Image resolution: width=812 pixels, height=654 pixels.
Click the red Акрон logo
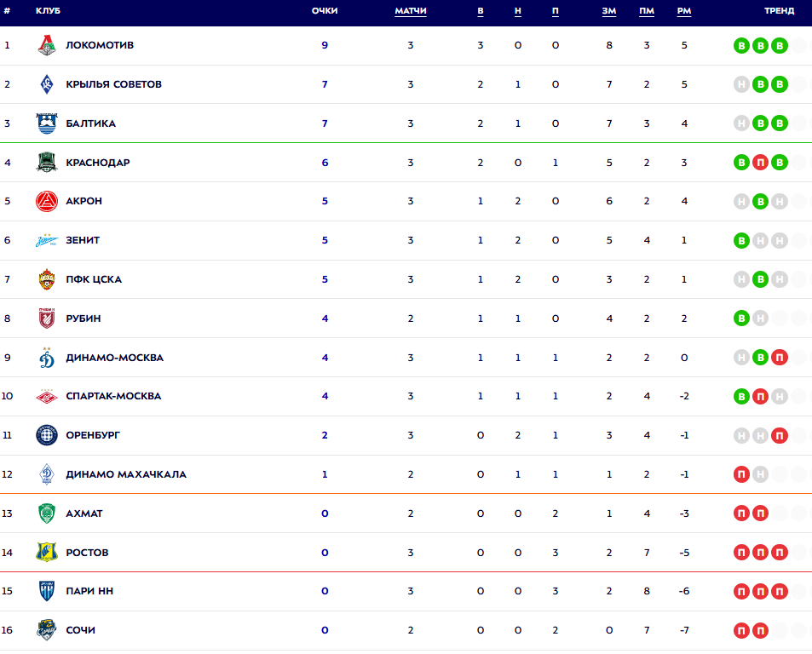[47, 201]
